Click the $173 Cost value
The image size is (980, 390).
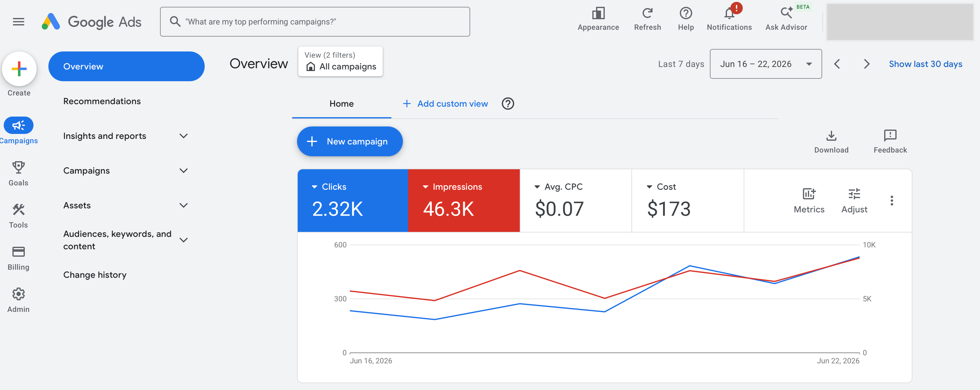(668, 209)
